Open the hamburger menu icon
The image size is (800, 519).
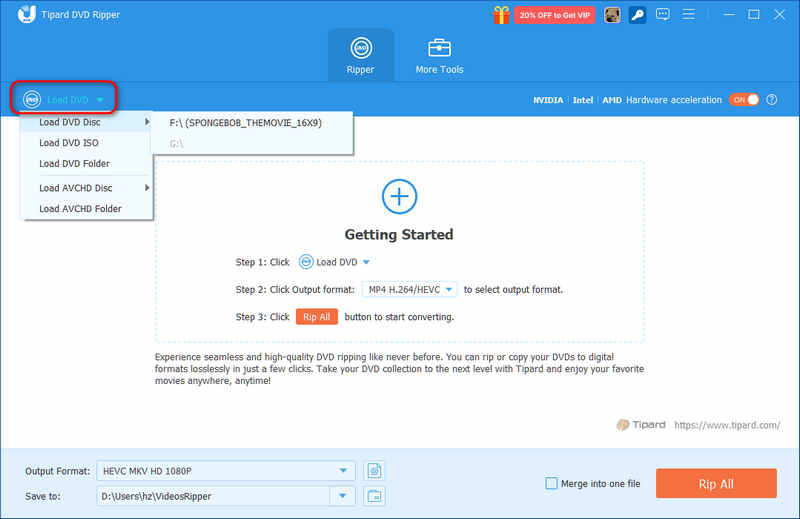[688, 14]
